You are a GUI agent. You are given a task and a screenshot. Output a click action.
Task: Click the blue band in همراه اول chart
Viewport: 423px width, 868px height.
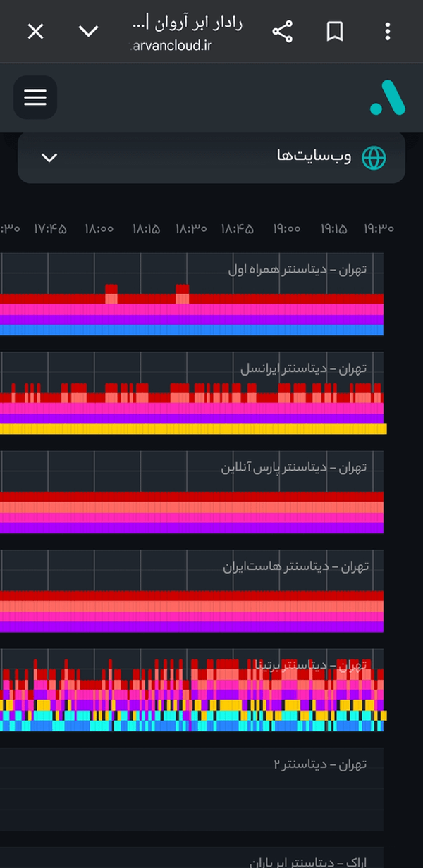[x=192, y=330]
